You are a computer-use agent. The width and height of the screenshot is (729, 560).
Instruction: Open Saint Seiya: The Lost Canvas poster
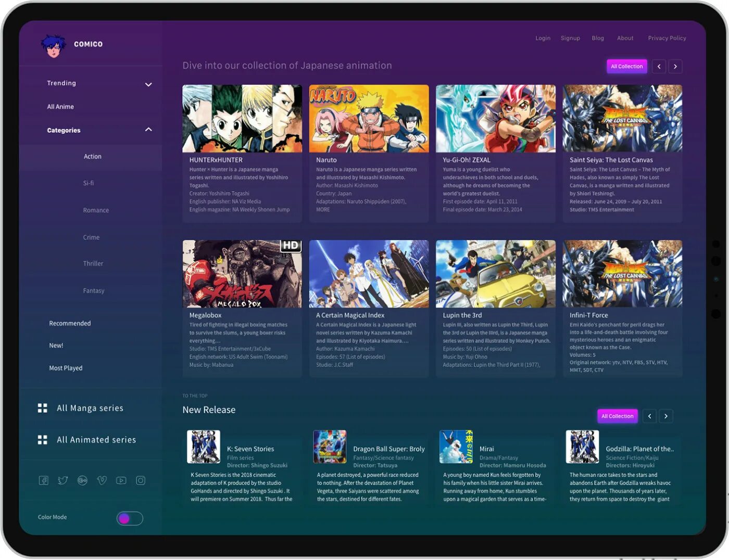click(622, 119)
